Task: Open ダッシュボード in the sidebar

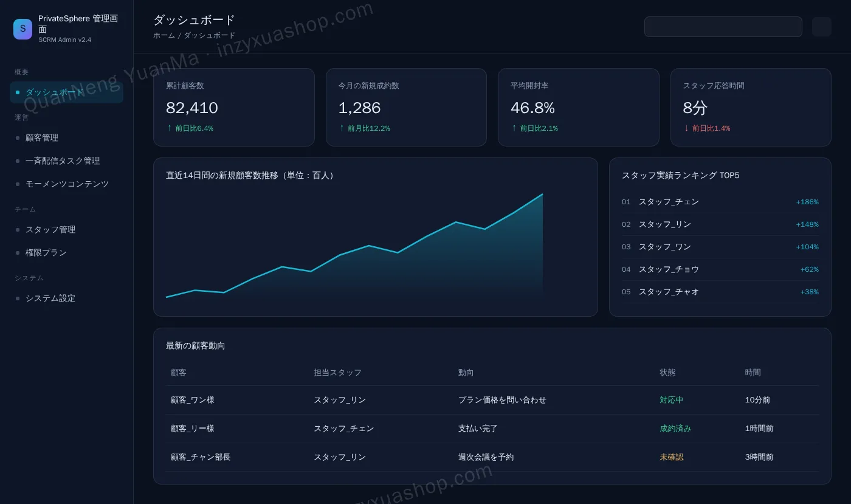Action: click(67, 92)
